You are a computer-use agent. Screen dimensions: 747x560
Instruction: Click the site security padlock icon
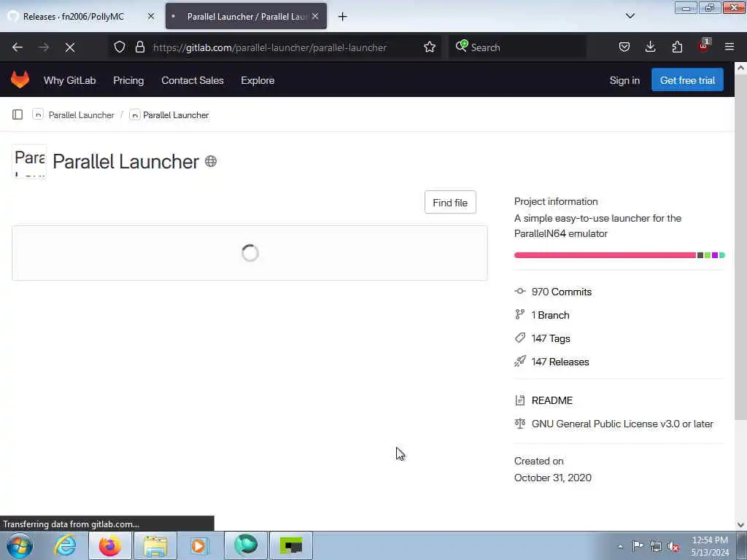(139, 47)
